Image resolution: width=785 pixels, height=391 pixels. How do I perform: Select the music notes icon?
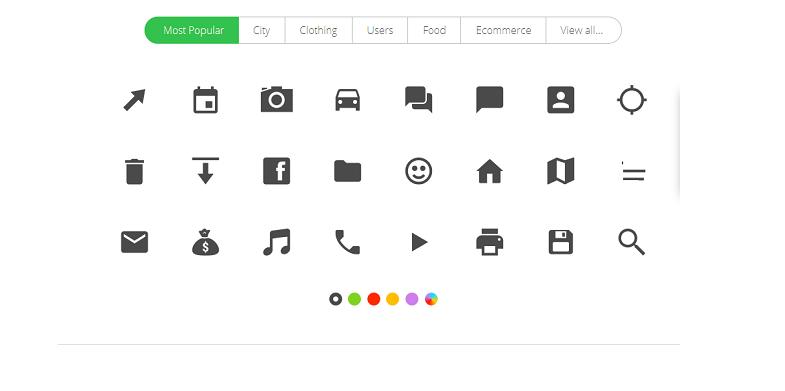(x=277, y=242)
